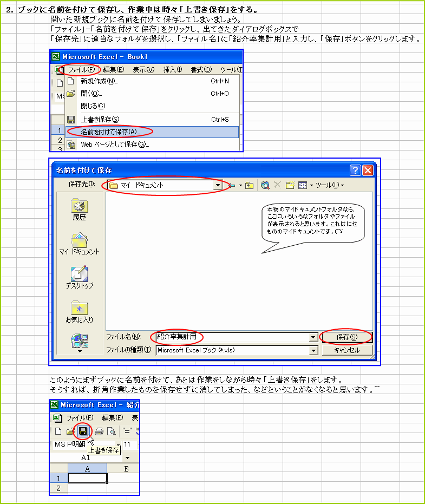Click the キャンセル button
The height and width of the screenshot is (504, 425).
347,350
